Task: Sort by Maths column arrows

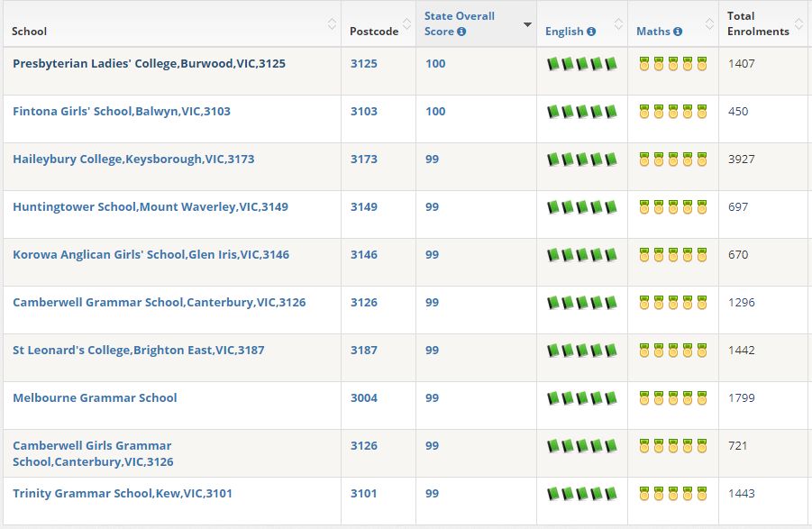Action: coord(709,23)
